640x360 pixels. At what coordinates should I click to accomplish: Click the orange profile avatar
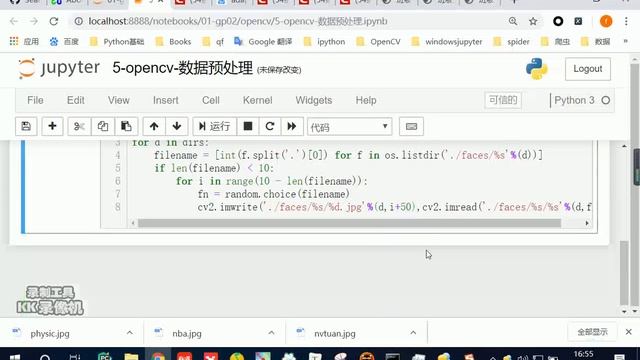click(606, 21)
